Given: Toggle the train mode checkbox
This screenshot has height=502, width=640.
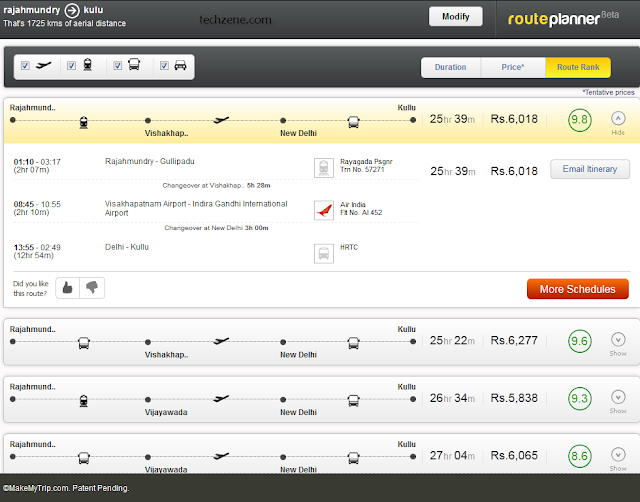Looking at the screenshot, I should (71, 66).
